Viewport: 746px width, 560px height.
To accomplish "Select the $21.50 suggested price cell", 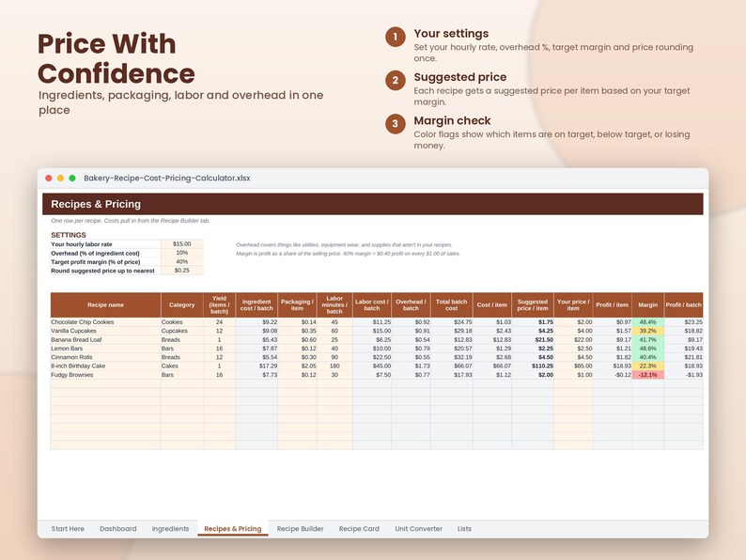I will [x=533, y=340].
